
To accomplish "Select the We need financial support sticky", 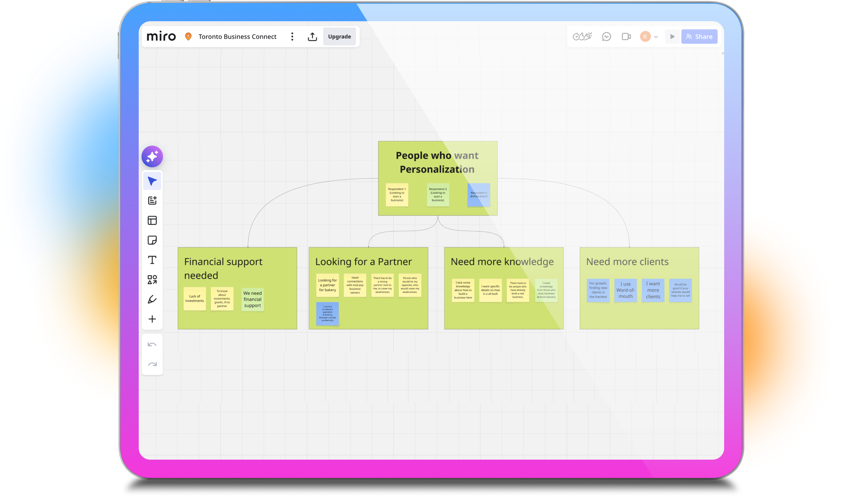I will (x=252, y=299).
